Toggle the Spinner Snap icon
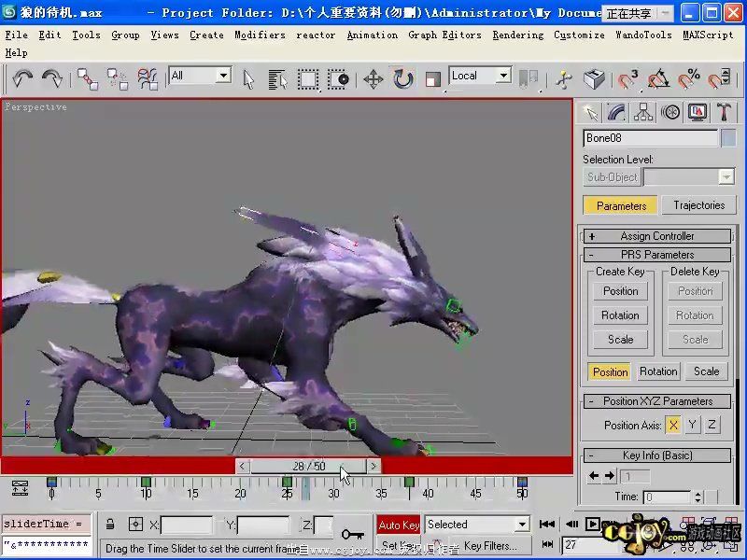This screenshot has height=560, width=747. click(x=718, y=79)
